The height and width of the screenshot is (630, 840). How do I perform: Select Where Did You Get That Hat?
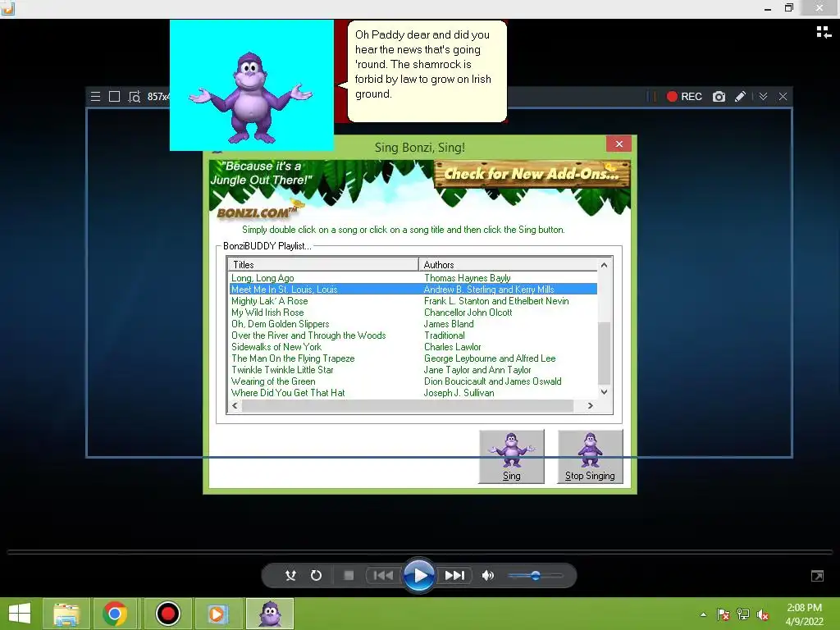pyautogui.click(x=288, y=393)
